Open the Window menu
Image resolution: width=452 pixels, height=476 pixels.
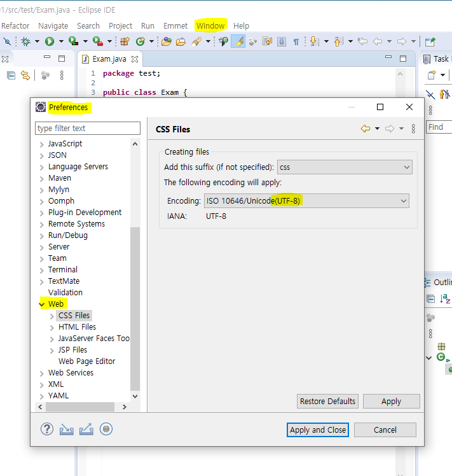pyautogui.click(x=210, y=26)
